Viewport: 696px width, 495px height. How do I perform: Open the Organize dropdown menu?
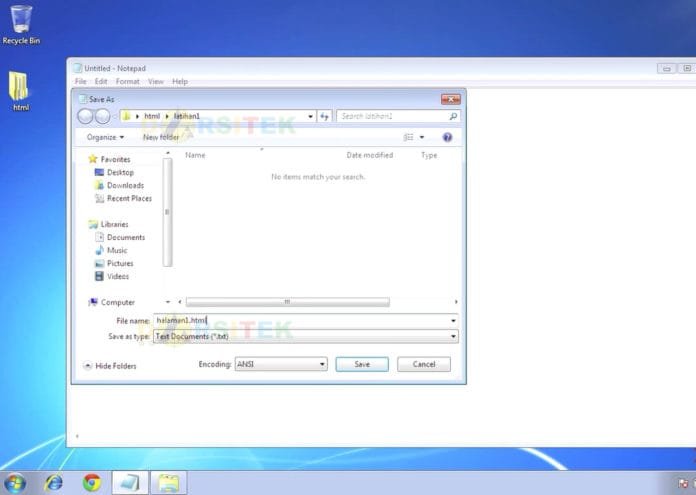[105, 137]
